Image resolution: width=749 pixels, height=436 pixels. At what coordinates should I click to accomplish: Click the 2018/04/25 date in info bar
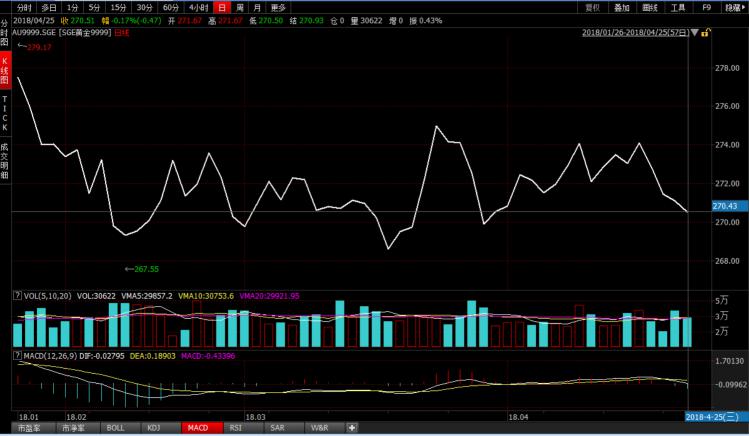(x=34, y=21)
